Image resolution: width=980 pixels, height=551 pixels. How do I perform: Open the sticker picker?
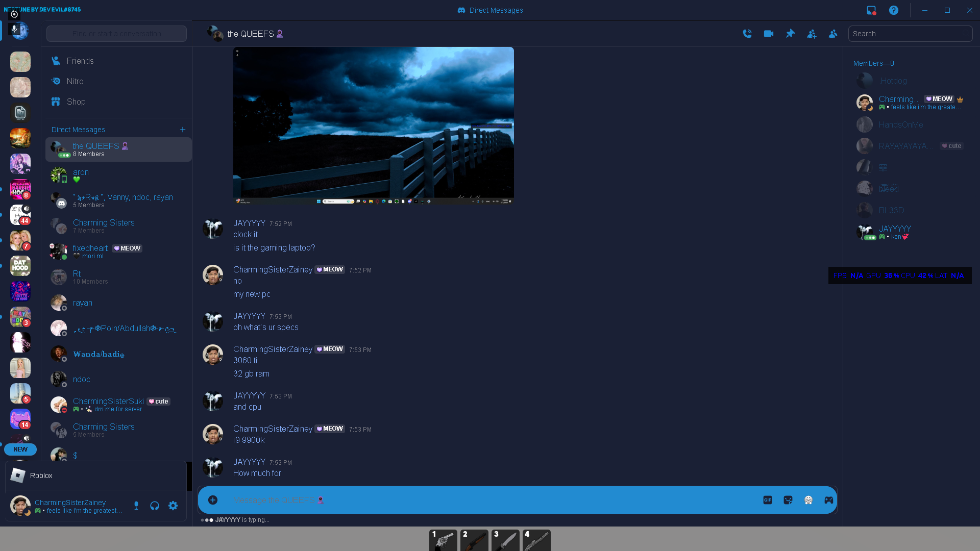(788, 500)
